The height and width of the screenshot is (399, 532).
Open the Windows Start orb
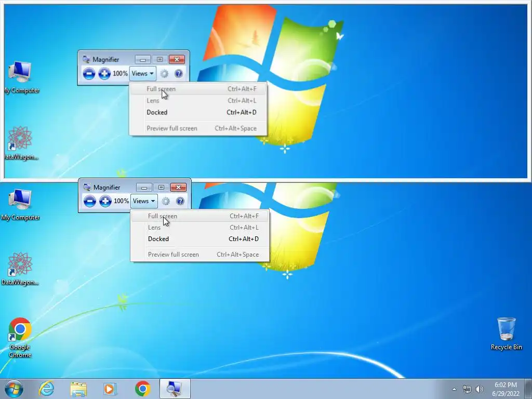click(14, 389)
